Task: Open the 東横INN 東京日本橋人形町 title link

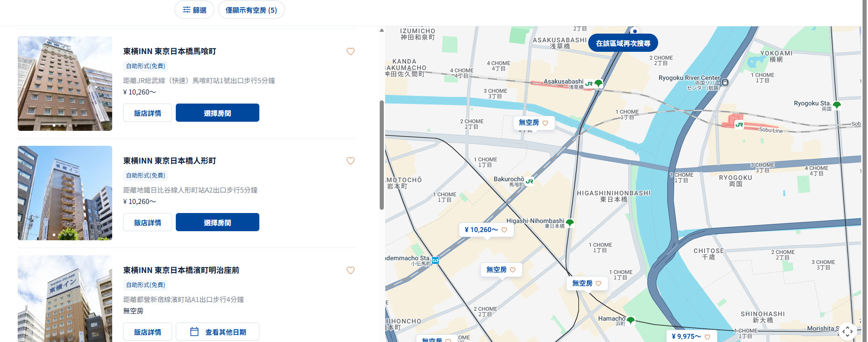Action: [169, 161]
